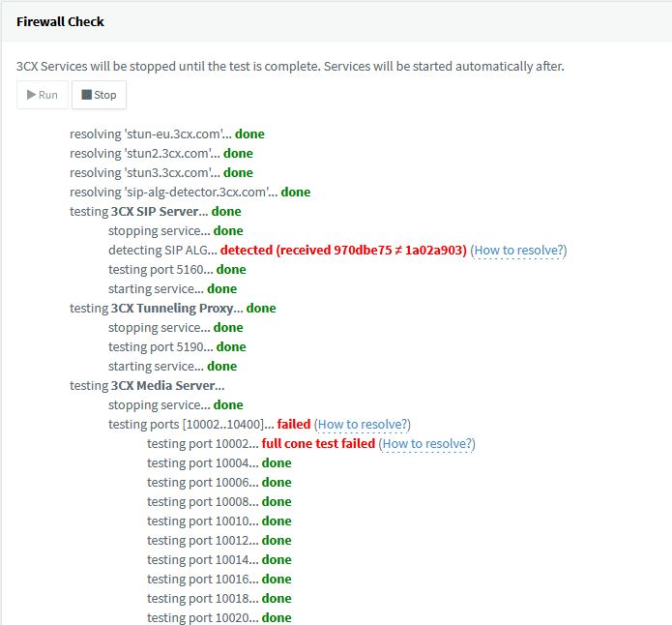
Task: Click the 'resolving sip-alg-detector.3cx.com' line
Action: (190, 192)
